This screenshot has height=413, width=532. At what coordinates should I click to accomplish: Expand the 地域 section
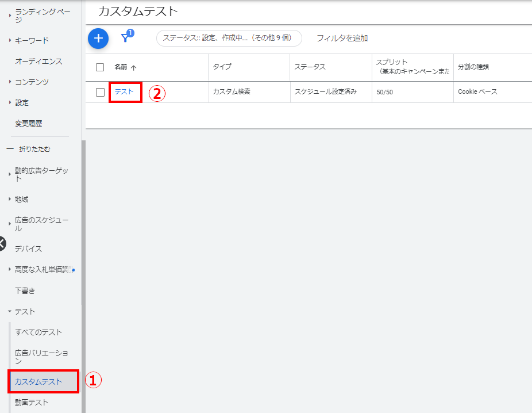click(x=22, y=199)
